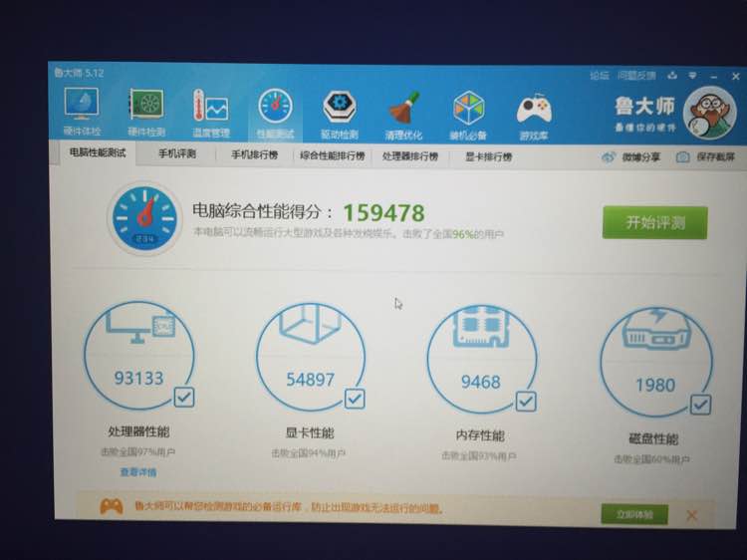Viewport: 747px width, 560px height.
Task: Uncheck the 显卡性能 test checkbox
Action: click(355, 399)
